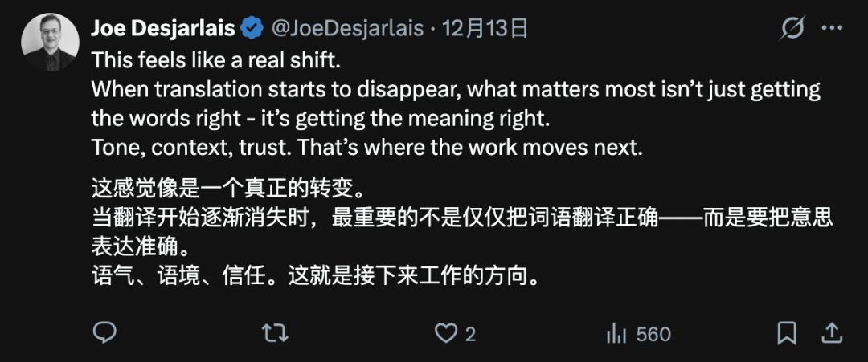This screenshot has height=362, width=868.
Task: Click the view analytics bar chart icon
Action: click(616, 333)
